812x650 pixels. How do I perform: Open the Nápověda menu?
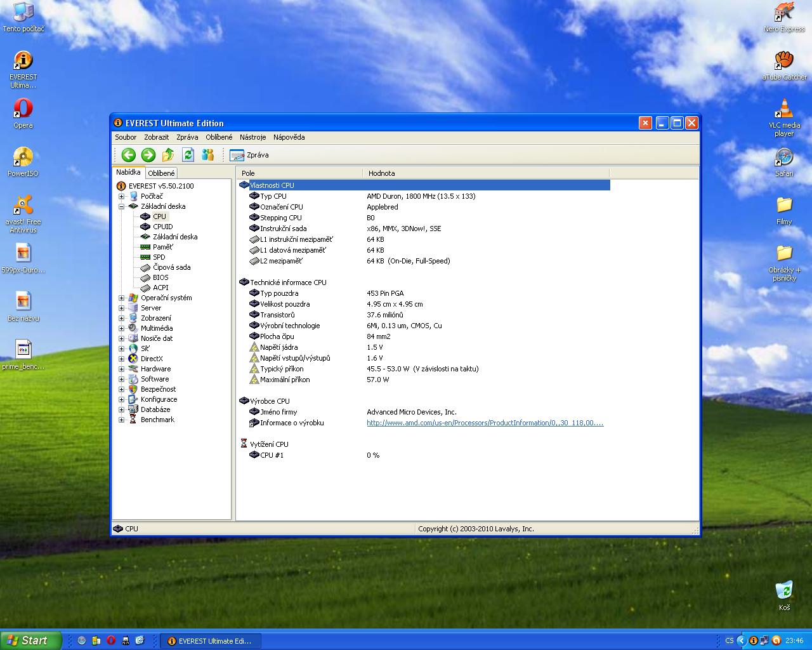pyautogui.click(x=289, y=137)
